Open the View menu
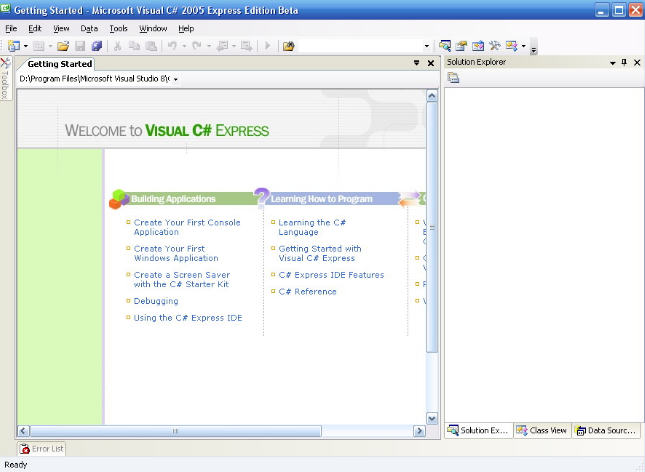This screenshot has height=472, width=645. 61,28
